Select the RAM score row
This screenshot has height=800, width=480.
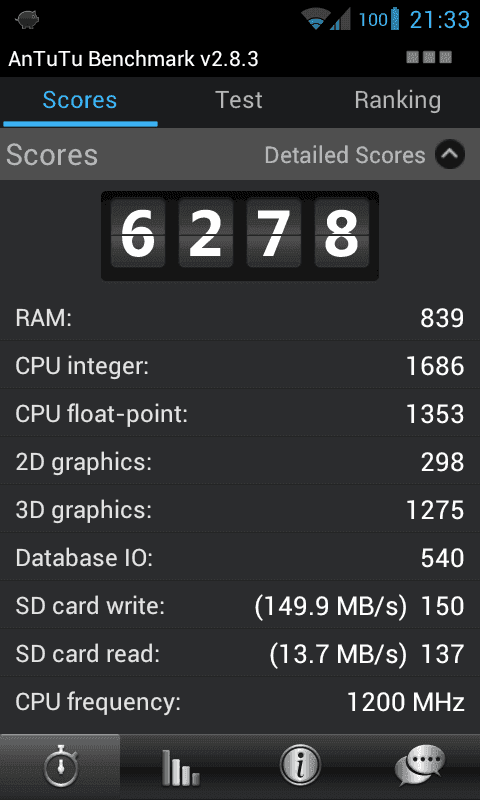click(240, 318)
